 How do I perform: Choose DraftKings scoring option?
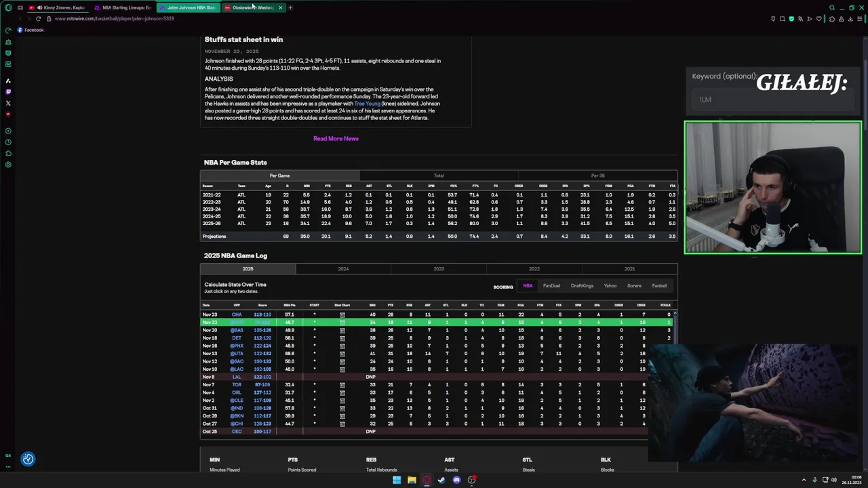(x=582, y=286)
